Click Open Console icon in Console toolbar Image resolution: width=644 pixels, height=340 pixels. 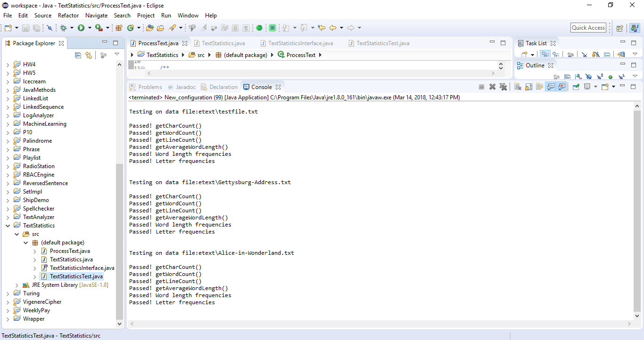point(605,87)
